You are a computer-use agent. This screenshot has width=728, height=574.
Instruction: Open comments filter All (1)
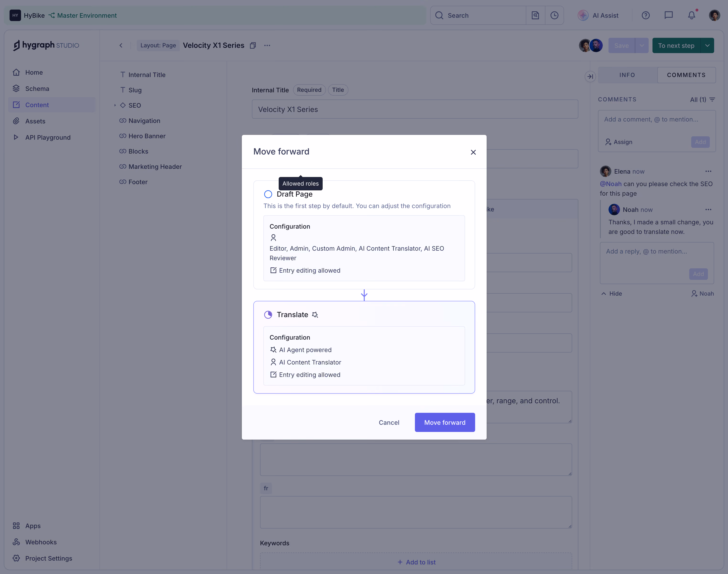pyautogui.click(x=702, y=99)
